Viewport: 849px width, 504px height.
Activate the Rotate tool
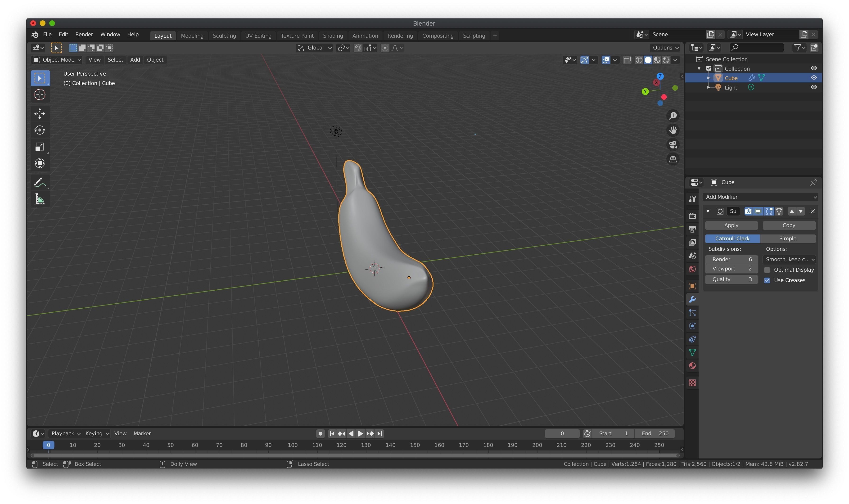click(40, 130)
